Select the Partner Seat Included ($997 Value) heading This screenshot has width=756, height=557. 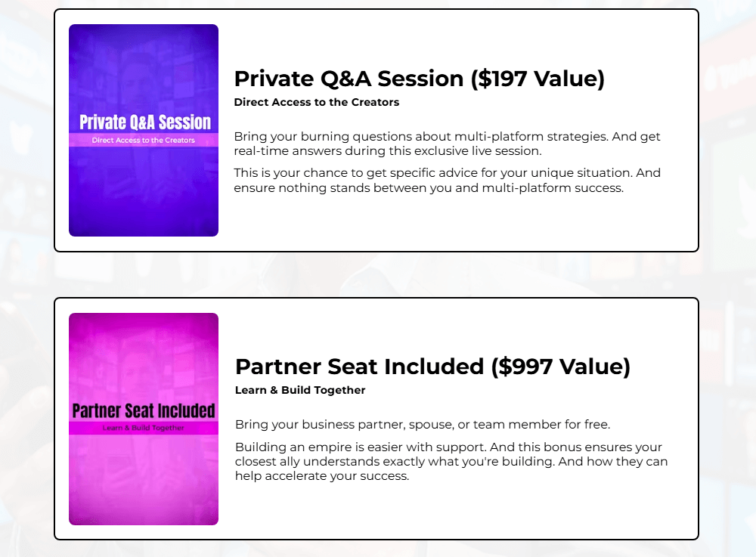coord(432,367)
